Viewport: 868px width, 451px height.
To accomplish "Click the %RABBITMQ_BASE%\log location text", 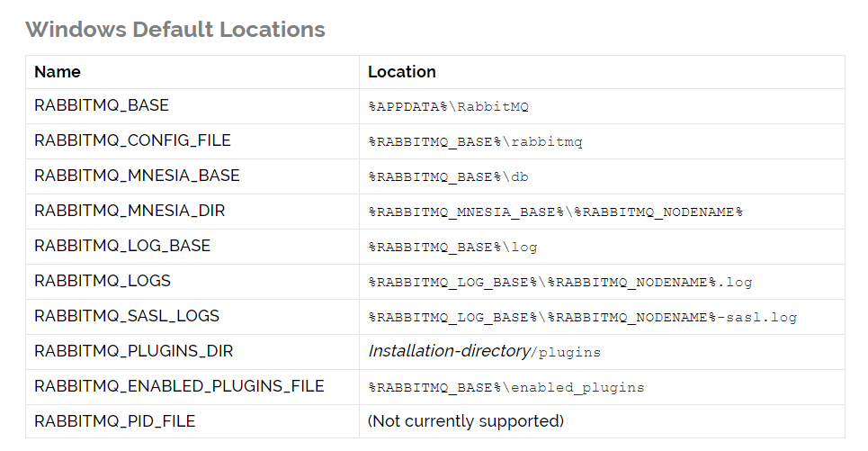I will coord(452,248).
